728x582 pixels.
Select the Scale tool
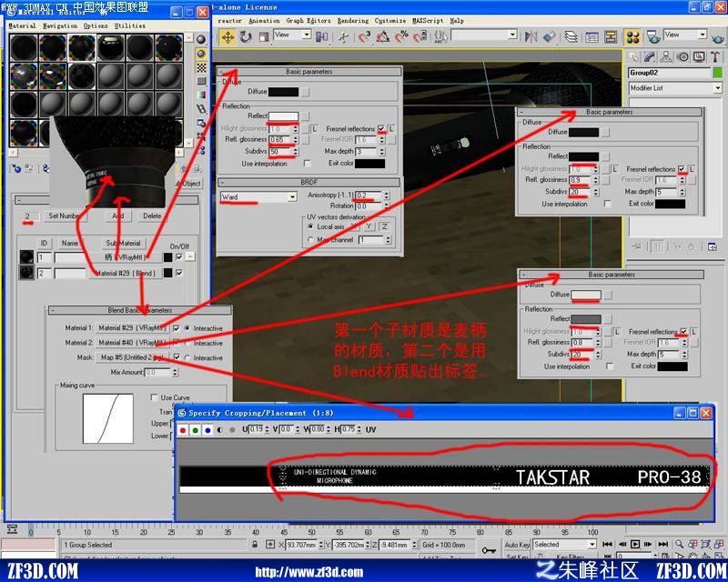(263, 36)
